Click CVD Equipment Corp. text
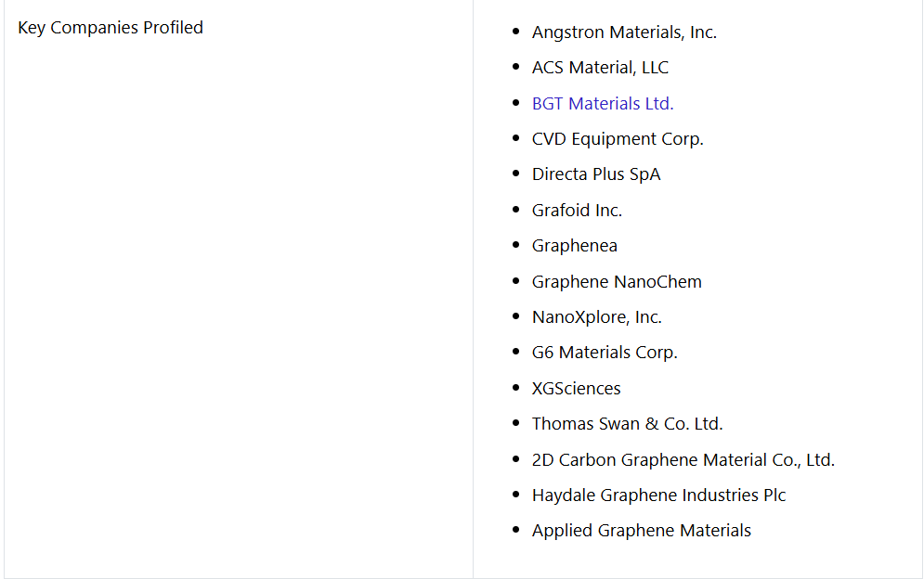The height and width of the screenshot is (579, 924). tap(618, 139)
